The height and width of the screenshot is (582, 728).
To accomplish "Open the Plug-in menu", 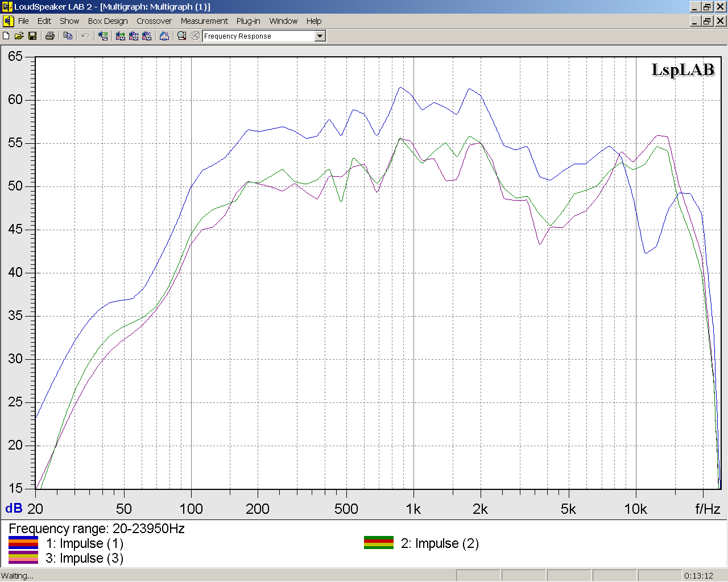I will tap(249, 21).
